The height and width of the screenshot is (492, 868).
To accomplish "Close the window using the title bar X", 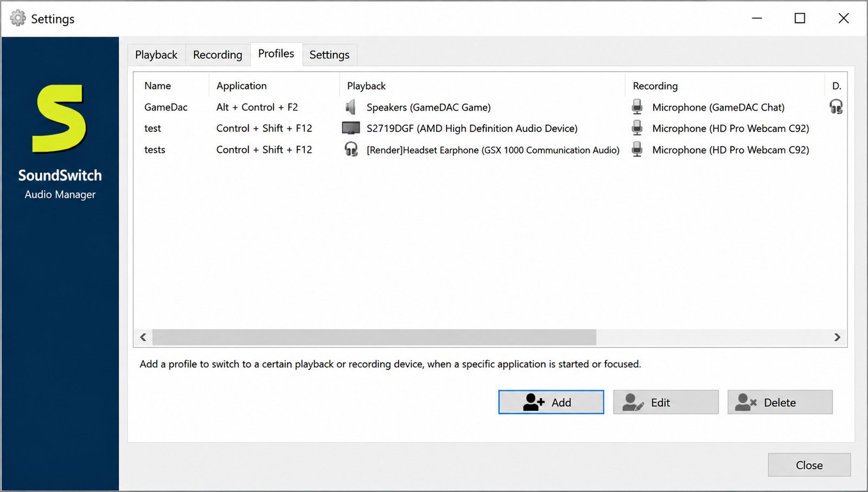I will tap(844, 18).
